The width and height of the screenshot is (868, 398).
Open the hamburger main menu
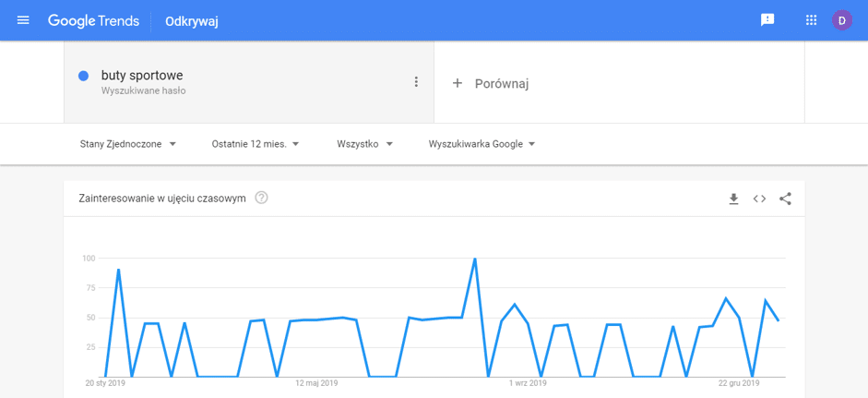(x=23, y=20)
